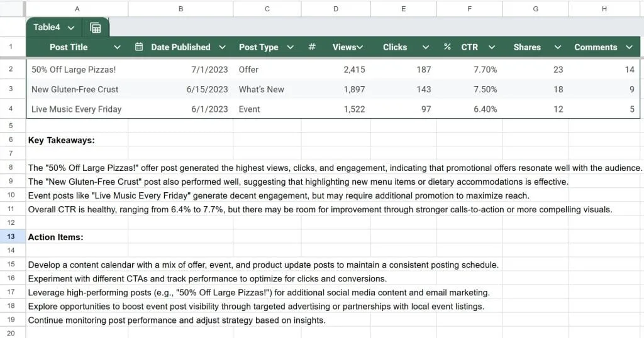Click the calendar icon in the Date Published header

[139, 46]
